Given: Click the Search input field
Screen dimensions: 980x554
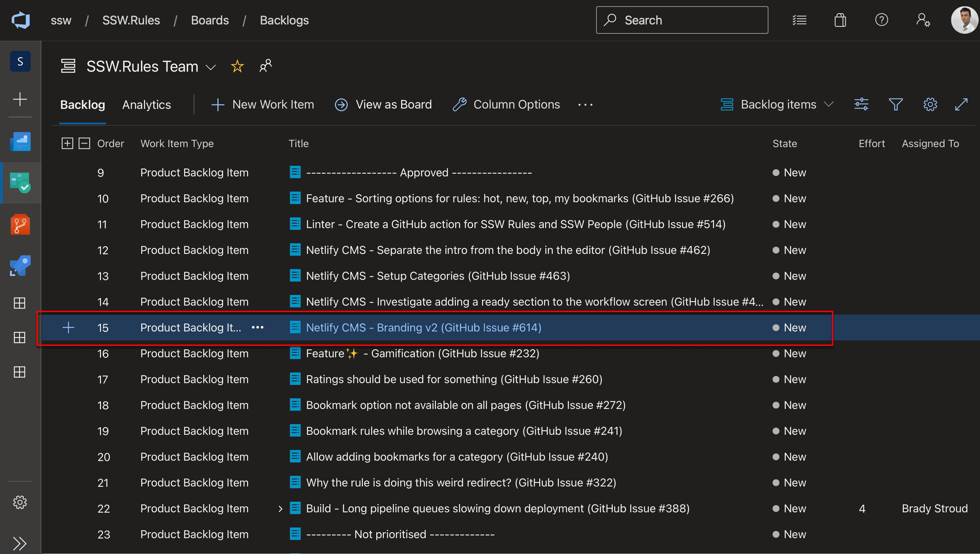Looking at the screenshot, I should [682, 20].
